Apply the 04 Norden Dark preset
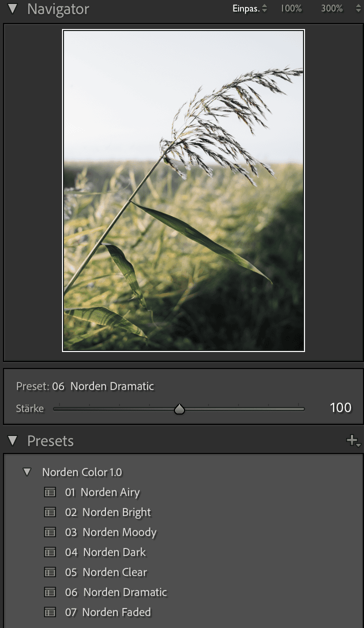The height and width of the screenshot is (628, 364). (x=105, y=552)
